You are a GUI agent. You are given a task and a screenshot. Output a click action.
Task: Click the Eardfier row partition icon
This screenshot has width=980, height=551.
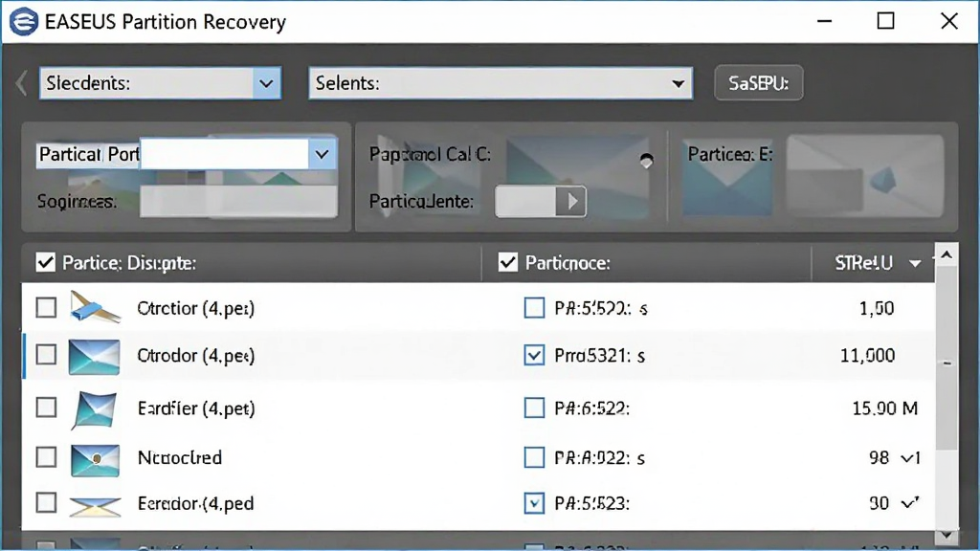coord(95,410)
